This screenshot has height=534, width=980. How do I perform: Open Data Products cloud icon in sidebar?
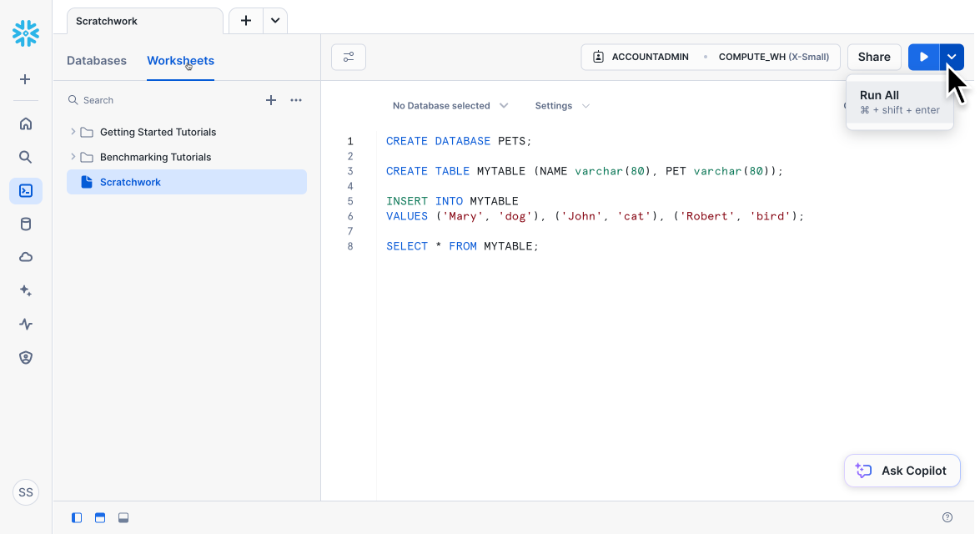coord(25,257)
